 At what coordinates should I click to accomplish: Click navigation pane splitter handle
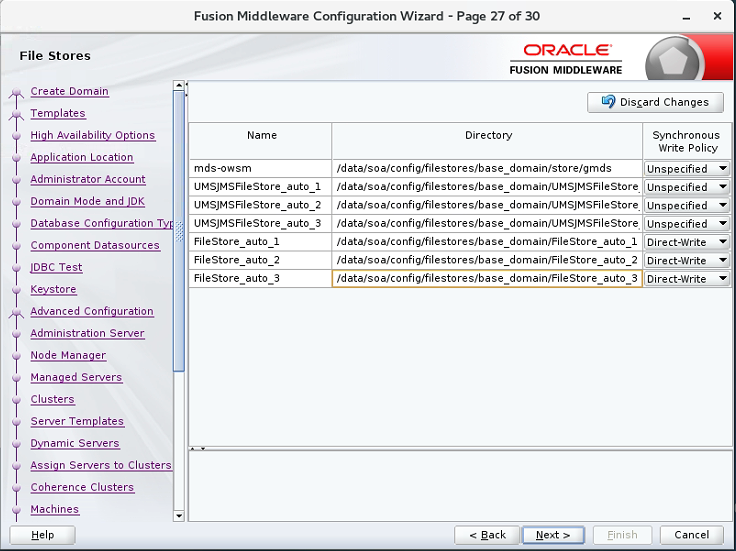coord(186,89)
